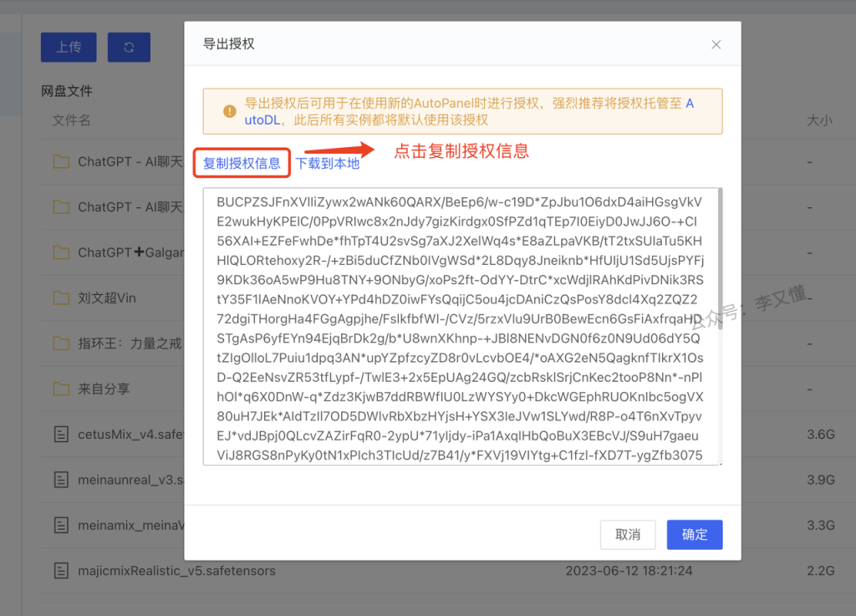Viewport: 856px width, 616px height.
Task: Click 复制授权信息 link
Action: click(242, 164)
